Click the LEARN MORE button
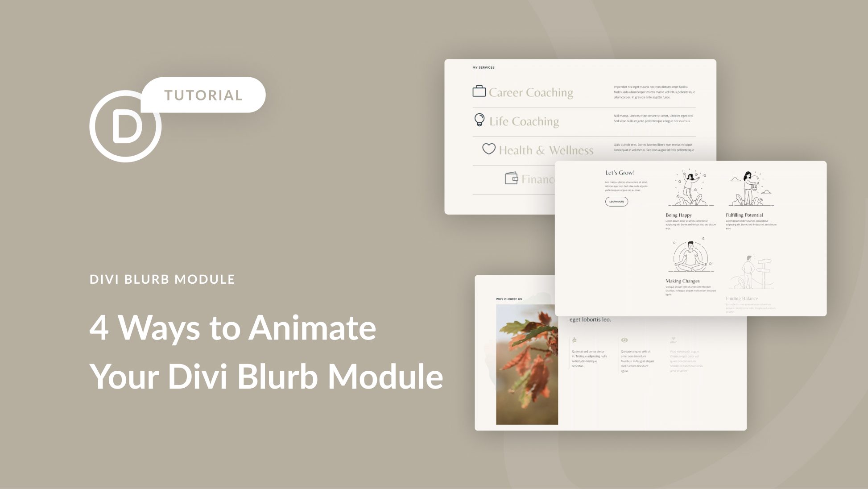 616,201
